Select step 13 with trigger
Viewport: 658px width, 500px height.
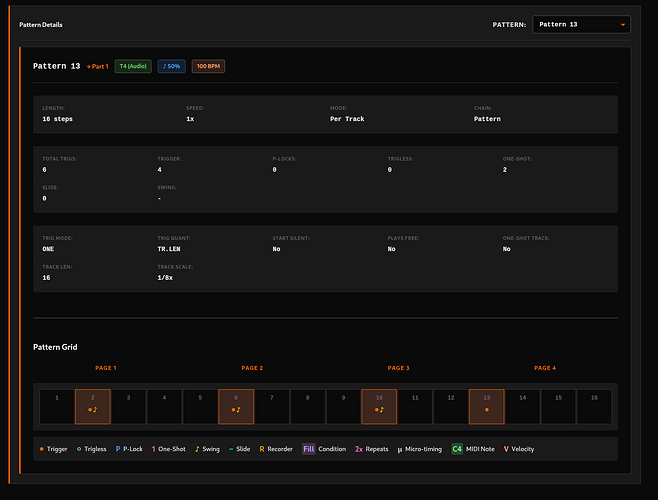(487, 404)
